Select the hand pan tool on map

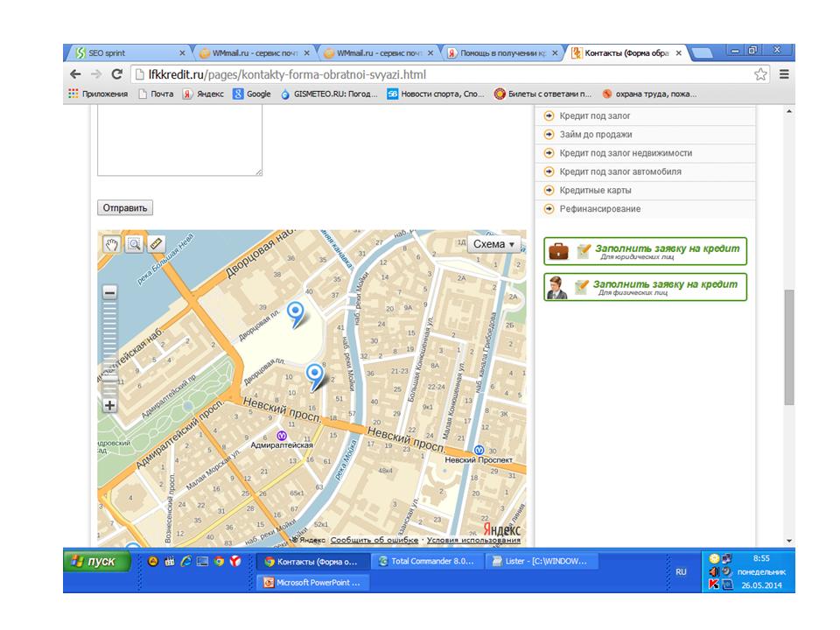(111, 244)
